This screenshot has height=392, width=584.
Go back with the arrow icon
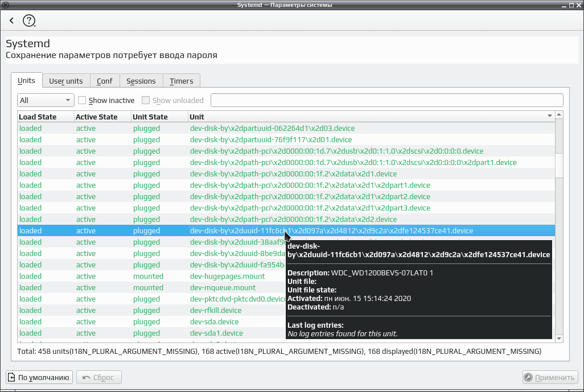point(11,20)
